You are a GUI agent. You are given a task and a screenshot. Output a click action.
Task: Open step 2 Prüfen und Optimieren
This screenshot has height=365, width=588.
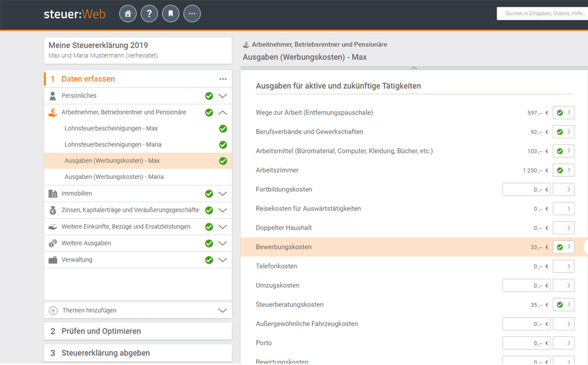click(138, 331)
